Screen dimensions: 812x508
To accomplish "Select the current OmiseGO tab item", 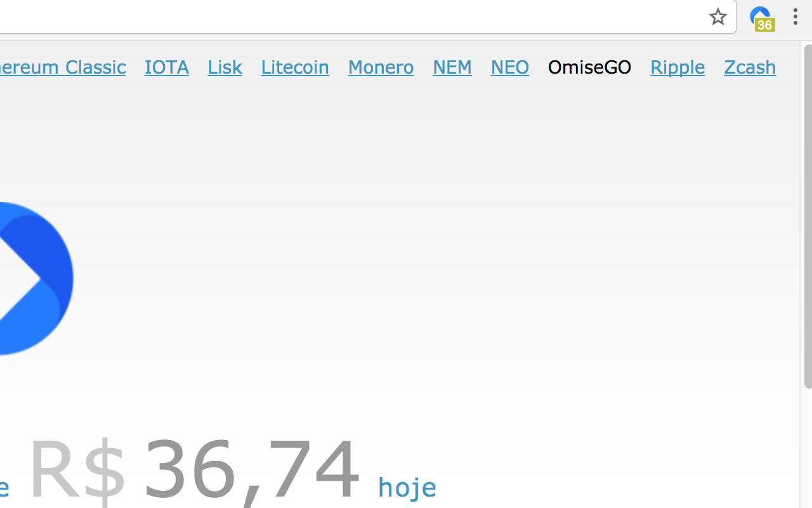I will [589, 67].
